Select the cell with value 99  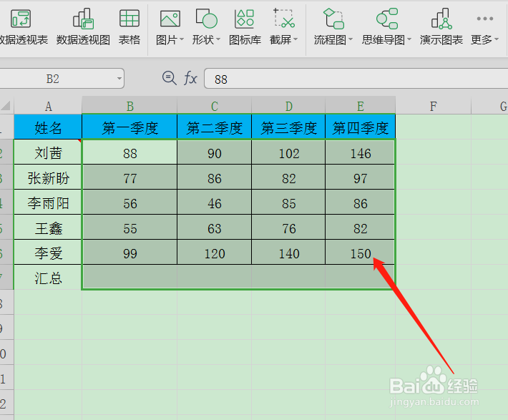[130, 253]
